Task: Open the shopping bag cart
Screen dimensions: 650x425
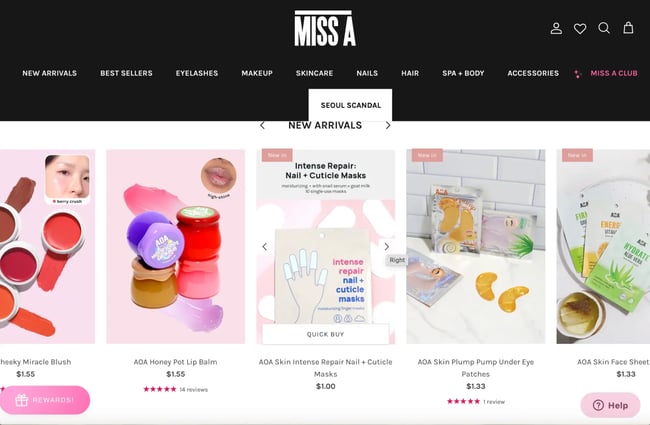Action: tap(628, 28)
